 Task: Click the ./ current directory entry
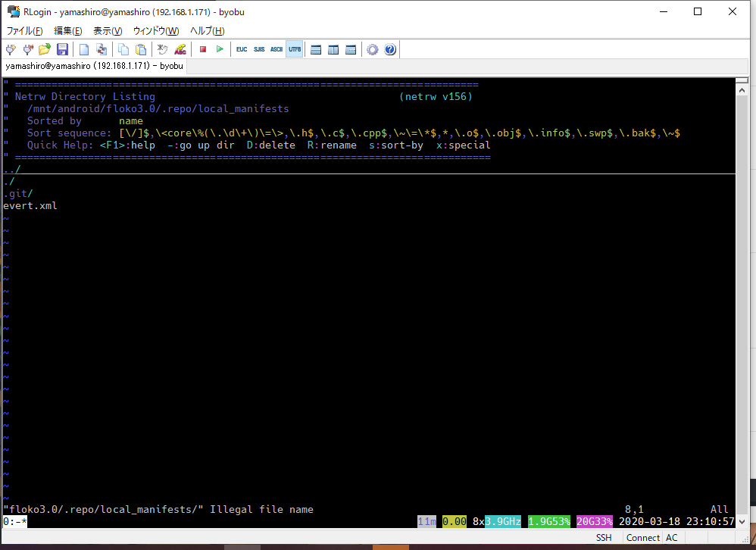(9, 181)
